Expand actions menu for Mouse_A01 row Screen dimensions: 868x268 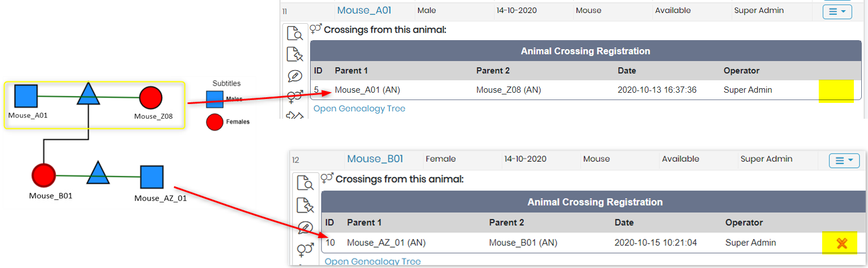(x=837, y=11)
